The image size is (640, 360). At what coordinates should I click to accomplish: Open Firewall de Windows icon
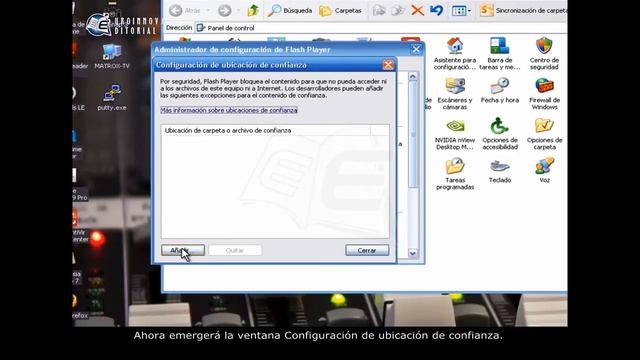pyautogui.click(x=544, y=93)
